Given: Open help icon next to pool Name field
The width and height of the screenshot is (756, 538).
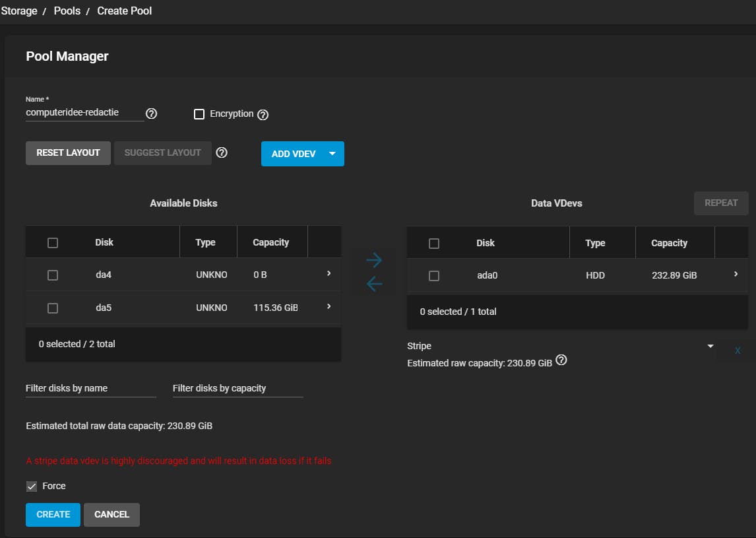Looking at the screenshot, I should tap(151, 114).
